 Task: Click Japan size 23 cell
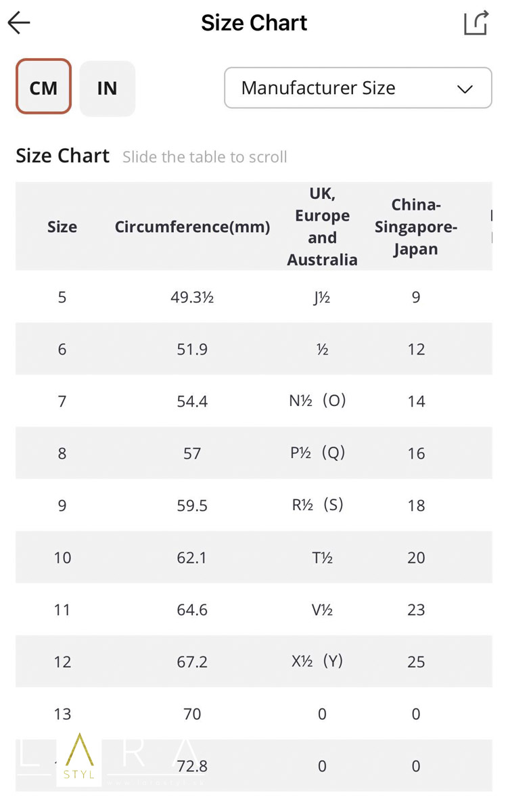(416, 610)
